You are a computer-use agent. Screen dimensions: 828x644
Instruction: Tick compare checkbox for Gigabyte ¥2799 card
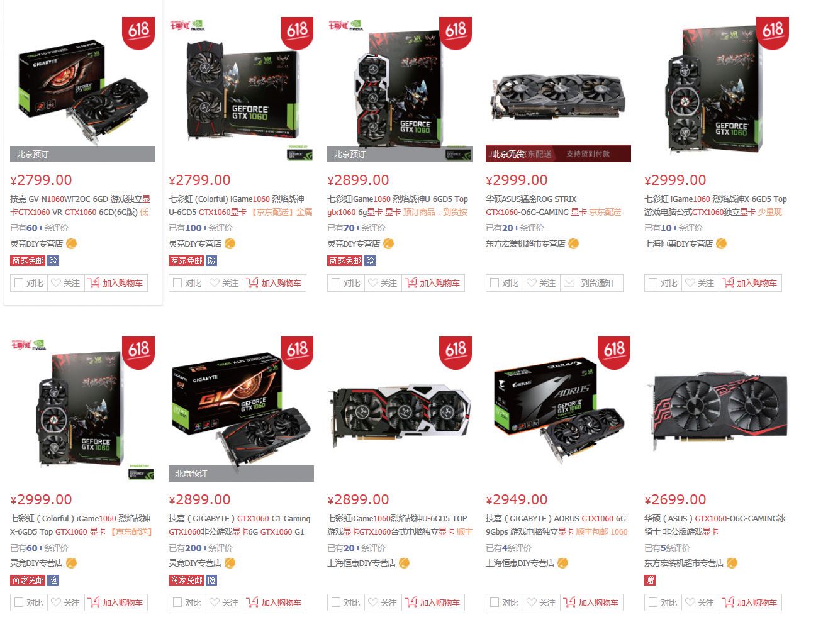pos(19,283)
